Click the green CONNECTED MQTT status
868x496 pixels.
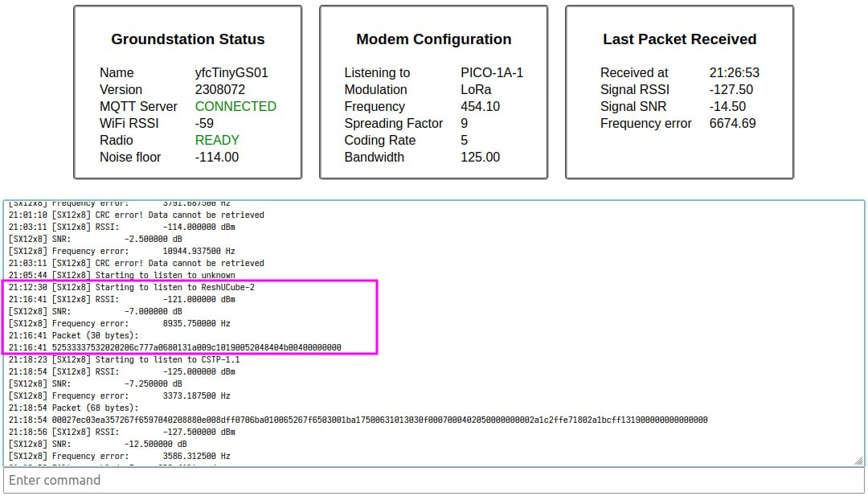(x=235, y=106)
